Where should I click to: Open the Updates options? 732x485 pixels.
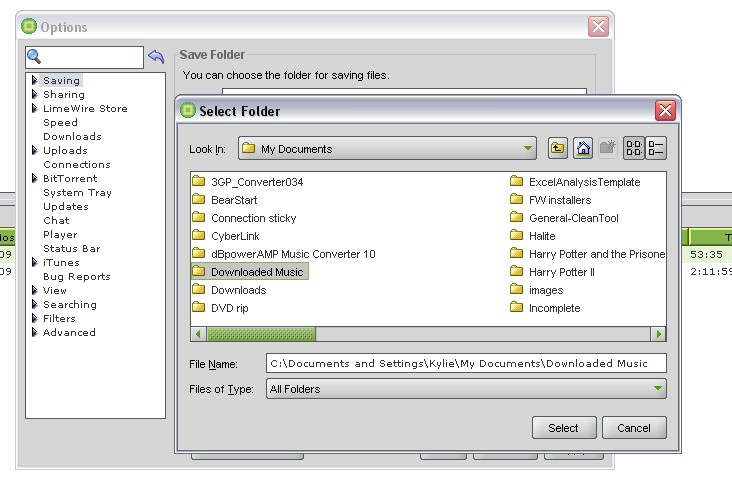[66, 206]
